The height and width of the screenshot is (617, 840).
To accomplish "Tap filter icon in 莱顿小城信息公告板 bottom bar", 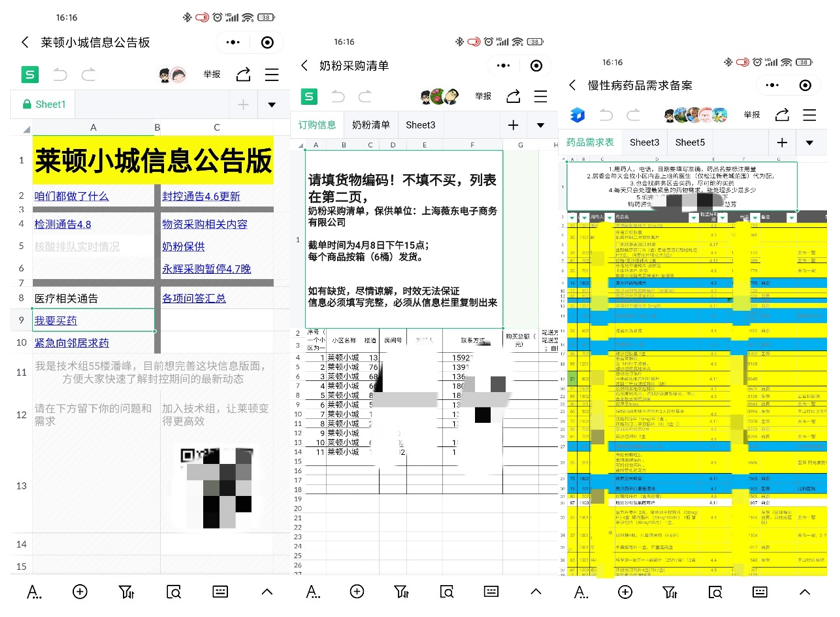I will [x=126, y=592].
